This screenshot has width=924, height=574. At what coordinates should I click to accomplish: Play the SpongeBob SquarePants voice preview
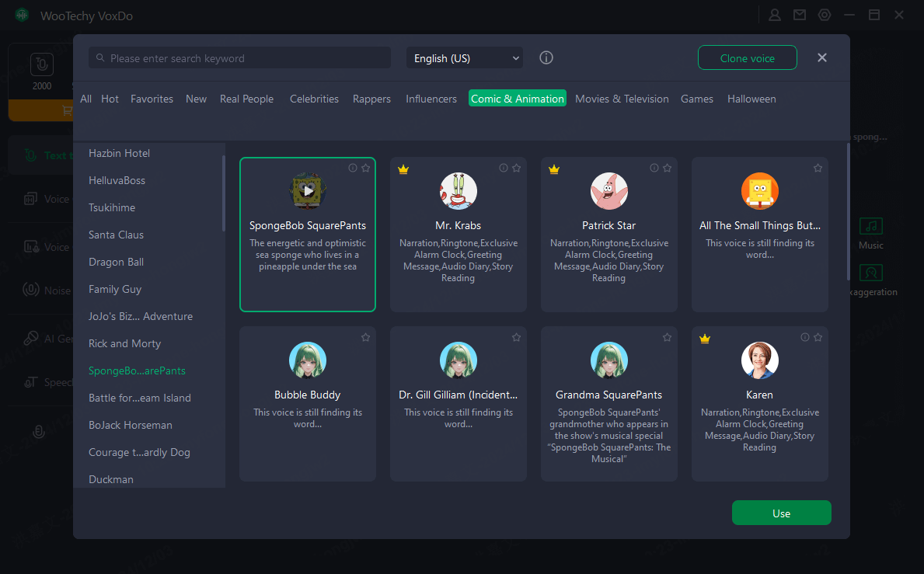pyautogui.click(x=309, y=190)
